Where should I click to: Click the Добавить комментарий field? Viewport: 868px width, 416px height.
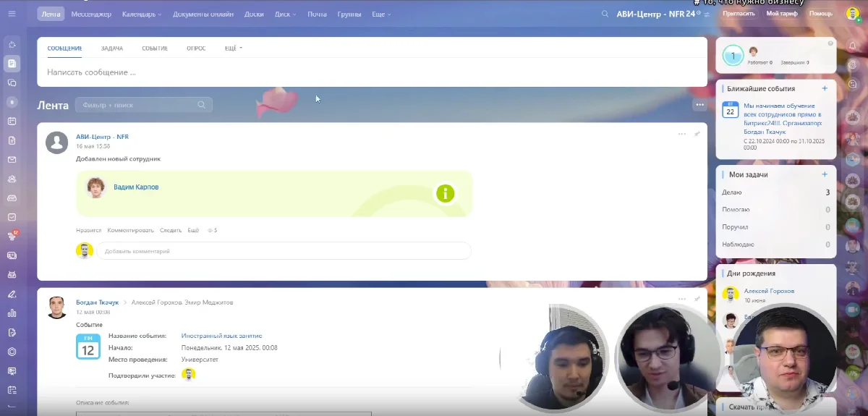(284, 251)
